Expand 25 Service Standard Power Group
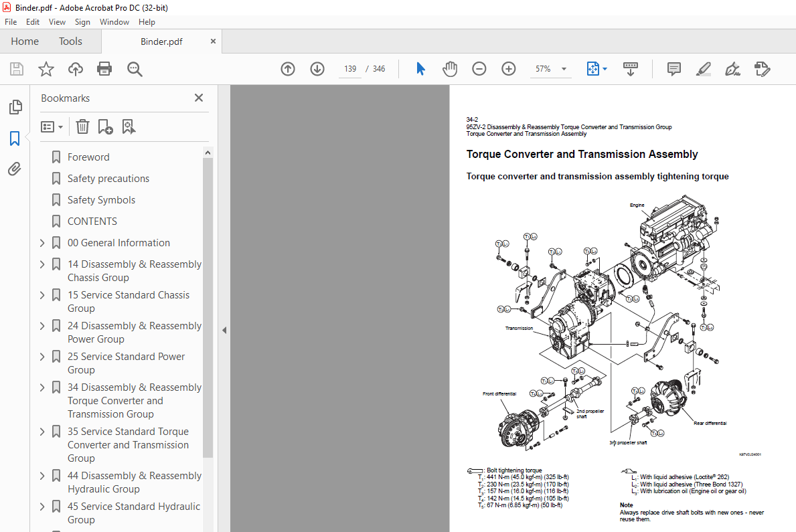Image resolution: width=796 pixels, height=532 pixels. (x=43, y=357)
